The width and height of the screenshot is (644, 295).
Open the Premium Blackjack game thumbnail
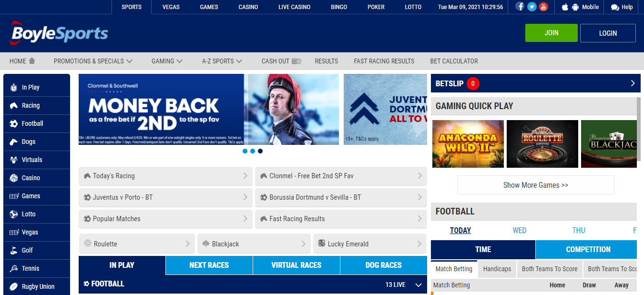click(609, 144)
